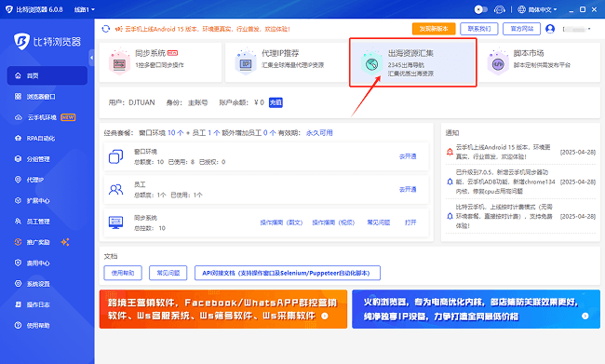This screenshot has width=605, height=364.
Task: Click the customer service headset icon
Action: pos(499,9)
